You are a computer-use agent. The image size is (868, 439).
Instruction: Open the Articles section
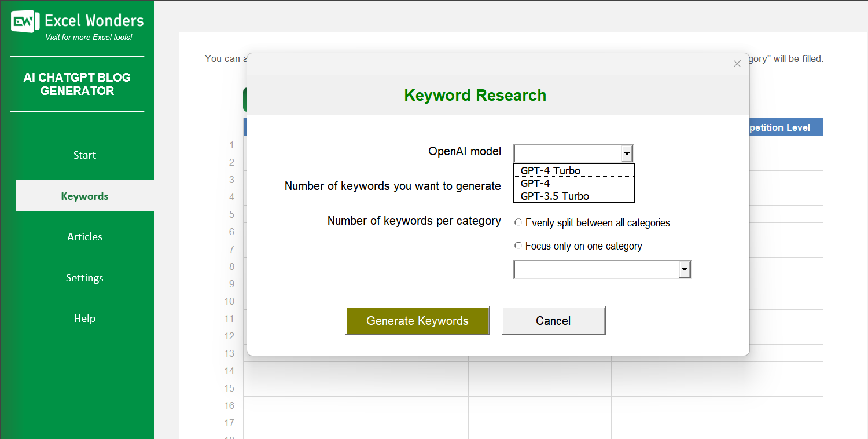(x=84, y=236)
